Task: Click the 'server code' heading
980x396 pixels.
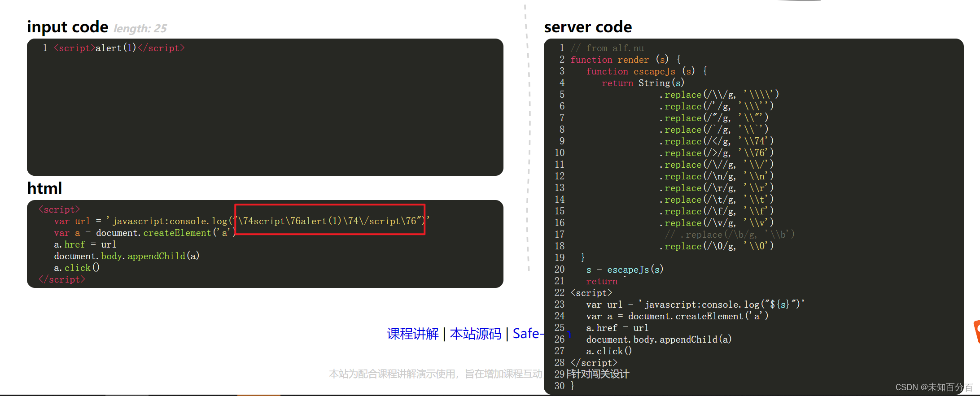Action: (588, 27)
